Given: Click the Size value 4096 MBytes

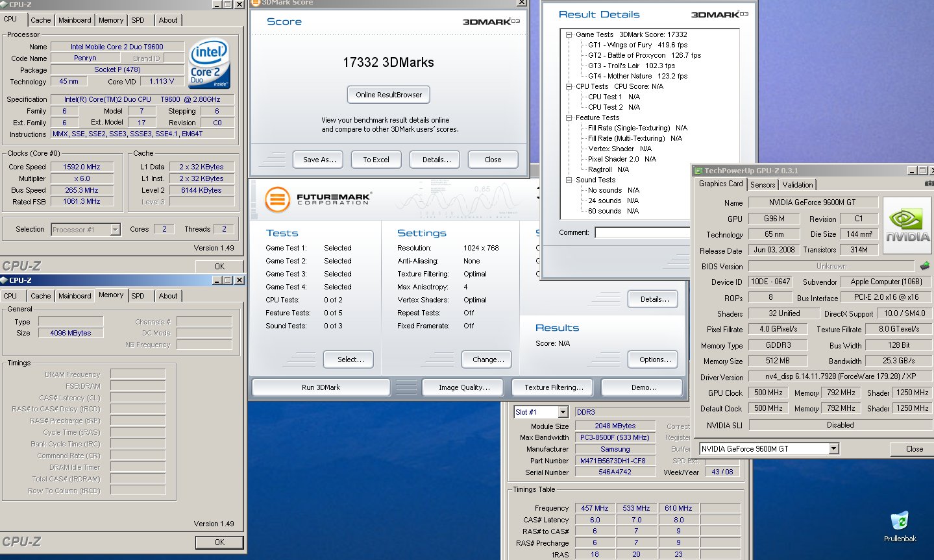Looking at the screenshot, I should pyautogui.click(x=71, y=333).
